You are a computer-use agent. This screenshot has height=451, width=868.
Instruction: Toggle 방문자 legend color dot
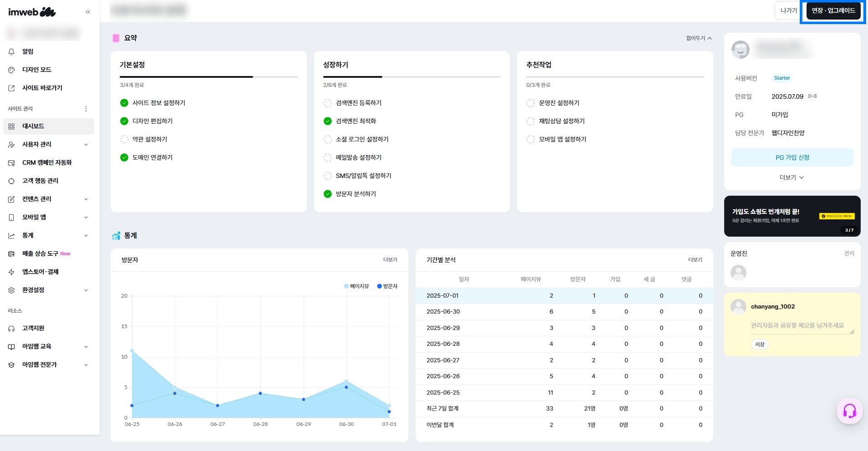[379, 286]
